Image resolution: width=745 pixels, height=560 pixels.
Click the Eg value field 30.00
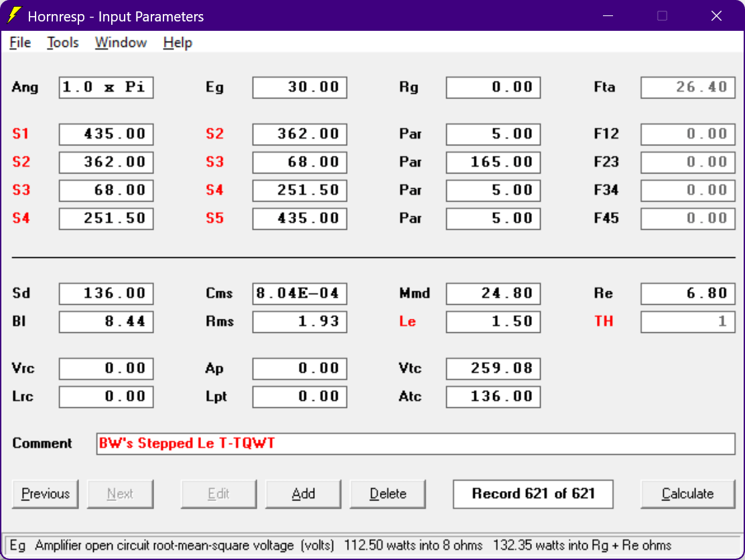coord(299,87)
